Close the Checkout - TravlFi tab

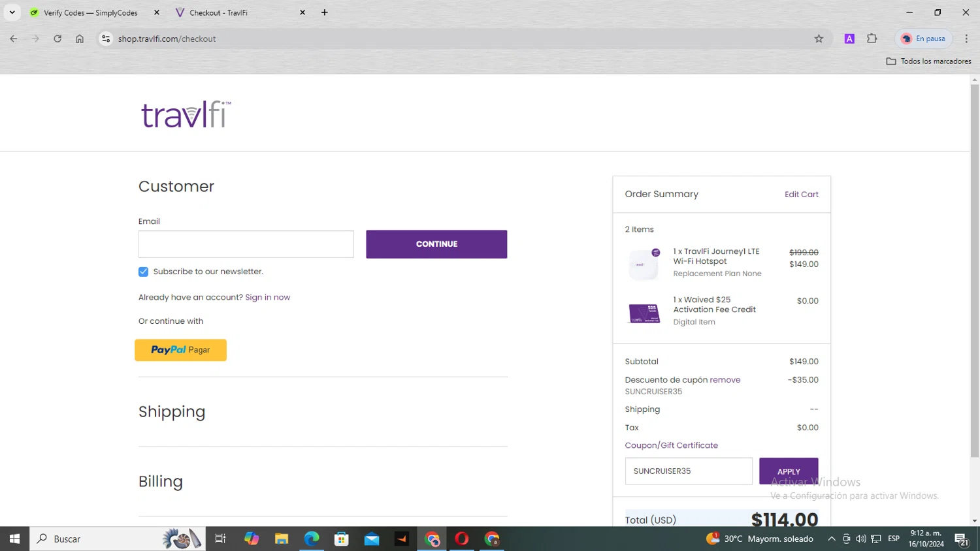tap(302, 12)
